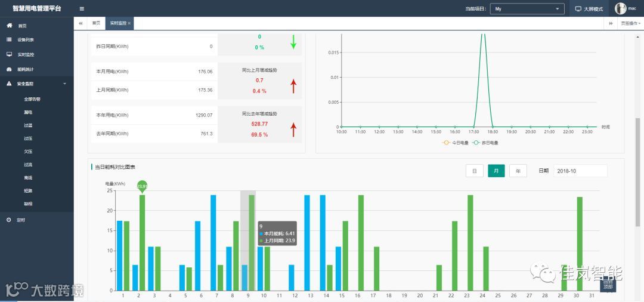Screen dimensions: 644x302
Task: Toggle 昨日电量 legend series
Action: point(485,143)
